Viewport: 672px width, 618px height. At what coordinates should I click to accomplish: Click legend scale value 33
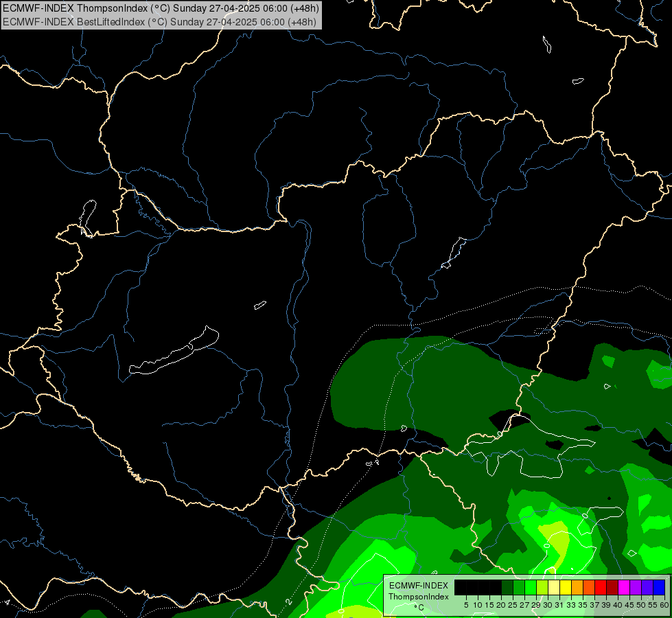tap(571, 605)
